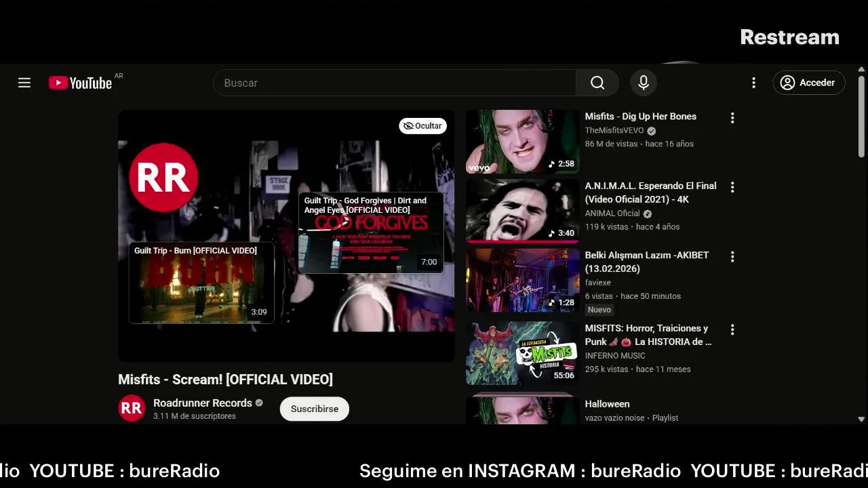Open the Halloween playlist title
The image size is (868, 488).
608,404
